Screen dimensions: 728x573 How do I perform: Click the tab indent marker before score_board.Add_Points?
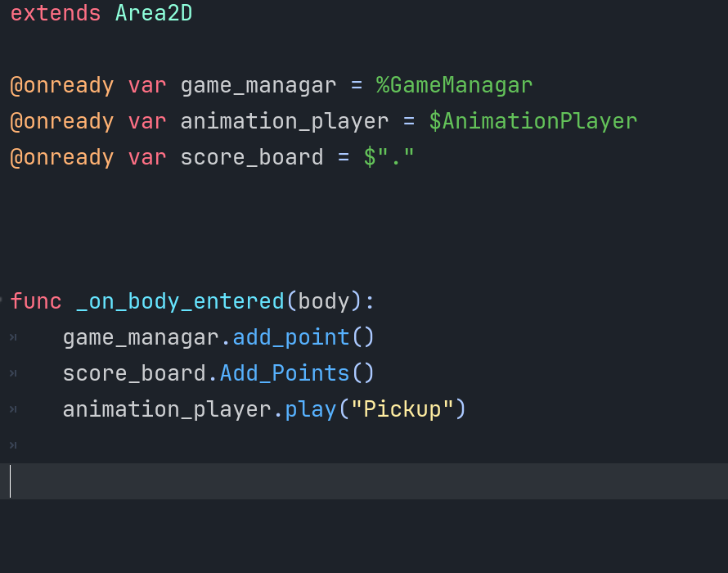[13, 373]
